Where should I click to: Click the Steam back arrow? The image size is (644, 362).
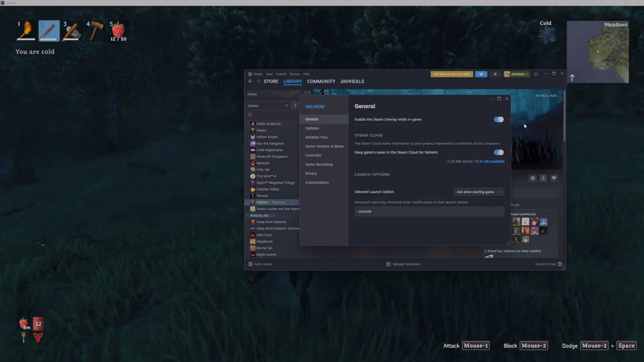(250, 81)
